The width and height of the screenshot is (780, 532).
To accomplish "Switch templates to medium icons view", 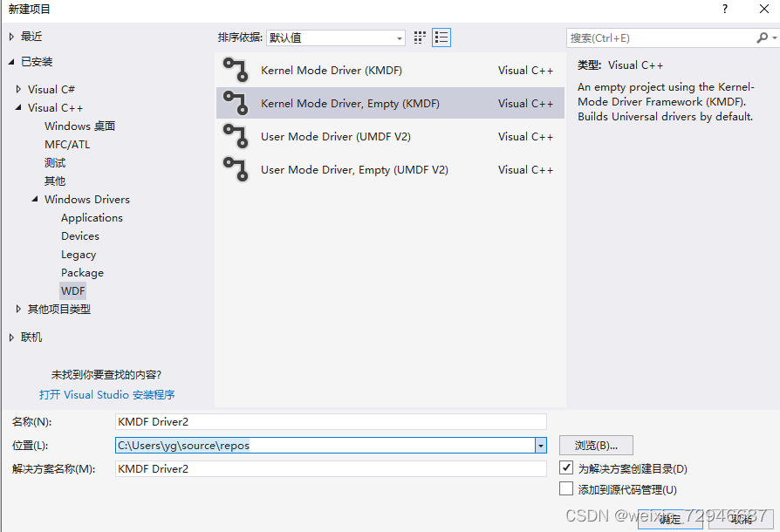I will tap(418, 38).
